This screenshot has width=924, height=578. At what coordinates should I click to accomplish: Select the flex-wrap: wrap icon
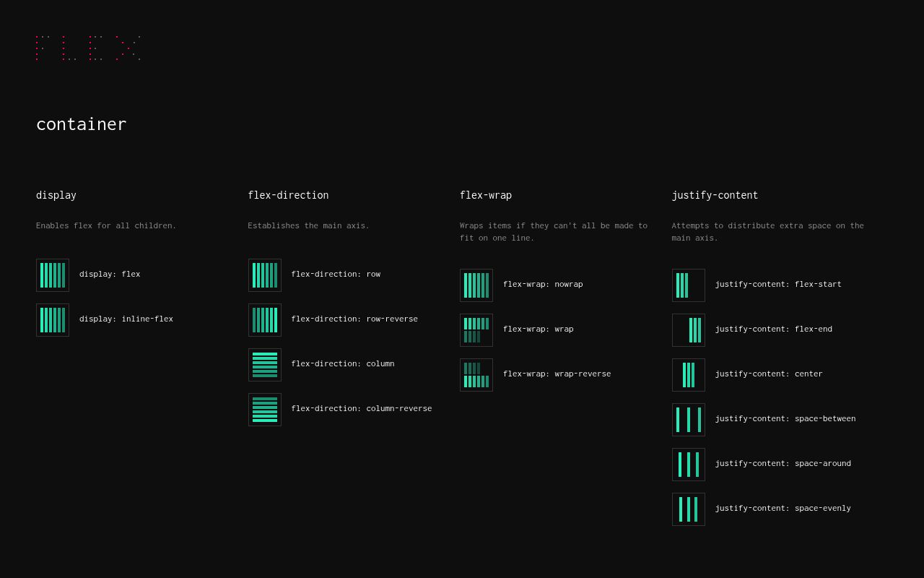(x=476, y=330)
